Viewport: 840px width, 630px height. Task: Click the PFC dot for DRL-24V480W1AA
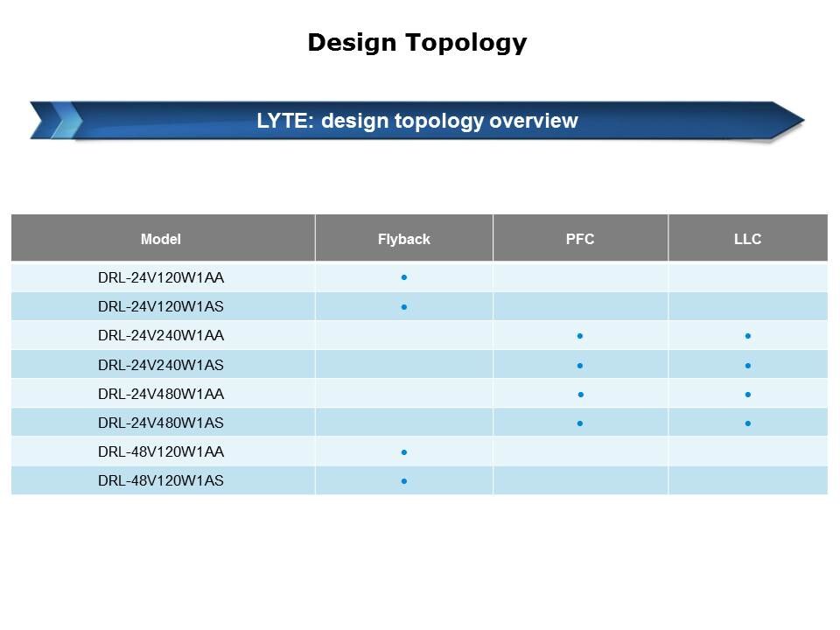coord(581,395)
